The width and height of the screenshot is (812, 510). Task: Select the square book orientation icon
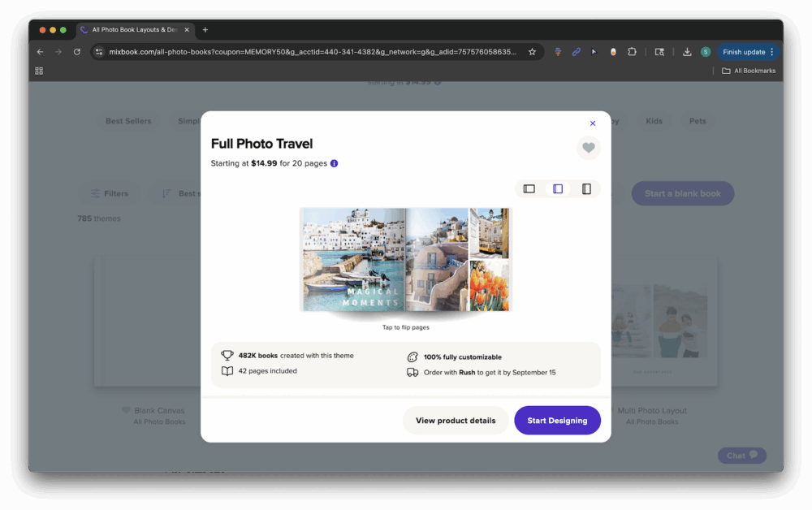tap(558, 189)
